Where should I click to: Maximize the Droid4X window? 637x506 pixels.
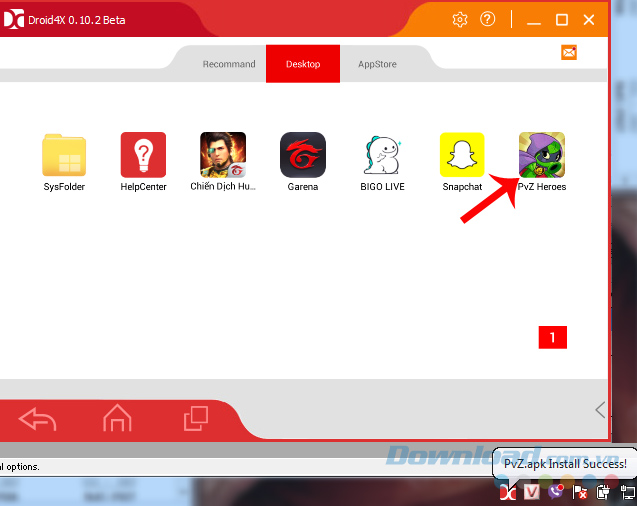tap(562, 19)
